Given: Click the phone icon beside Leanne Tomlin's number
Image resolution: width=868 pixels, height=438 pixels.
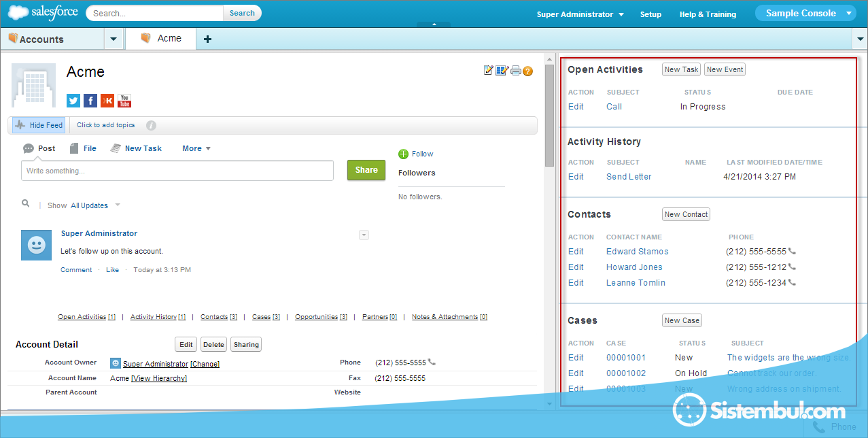Looking at the screenshot, I should click(x=792, y=282).
